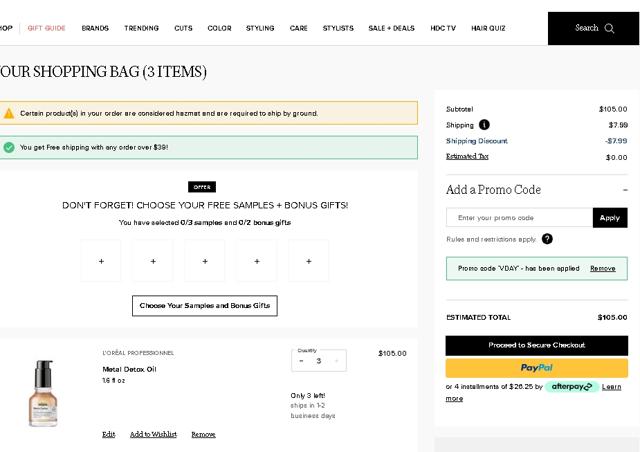Screen dimensions: 640x452
Task: Click the OFFER badge
Action: [202, 187]
